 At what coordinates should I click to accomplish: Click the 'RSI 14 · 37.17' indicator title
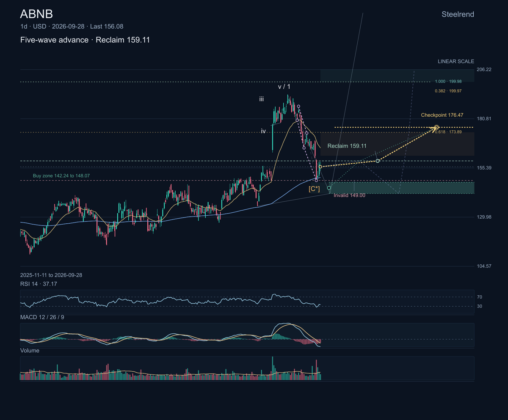pos(39,283)
